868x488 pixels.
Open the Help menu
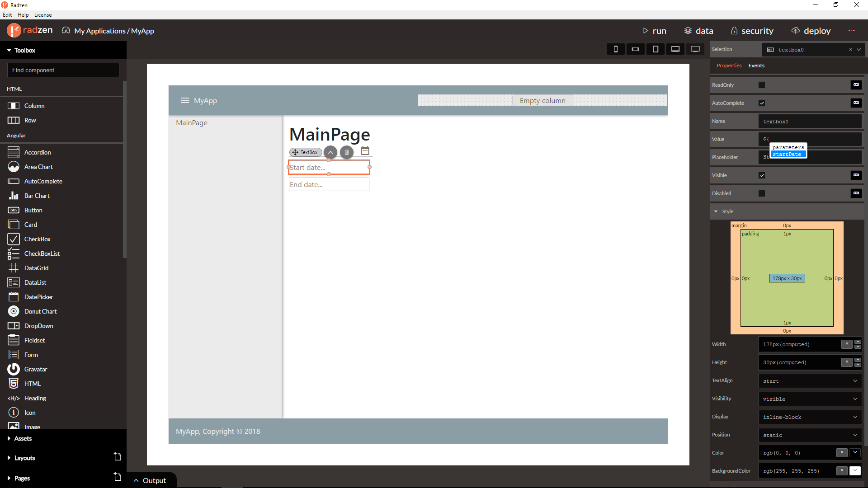point(23,15)
